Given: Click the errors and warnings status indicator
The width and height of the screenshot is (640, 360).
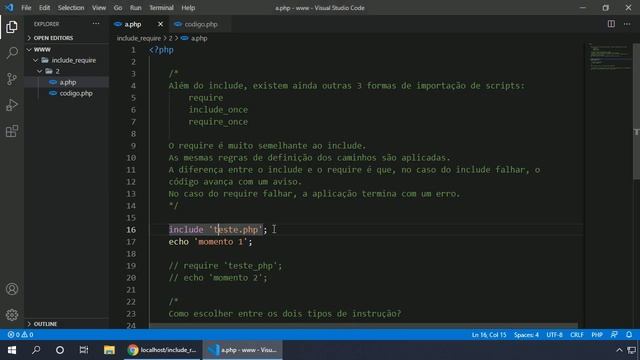Looking at the screenshot, I should click(20, 335).
